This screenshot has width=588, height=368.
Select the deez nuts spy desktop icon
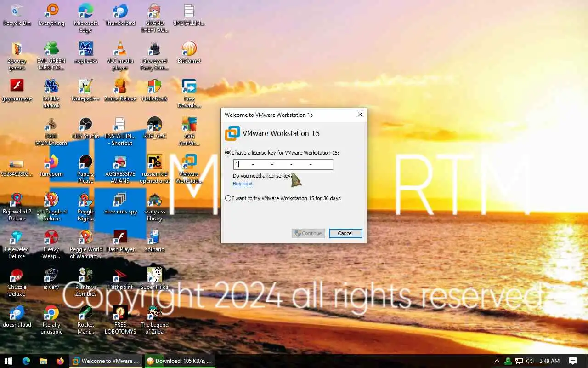[x=120, y=203]
